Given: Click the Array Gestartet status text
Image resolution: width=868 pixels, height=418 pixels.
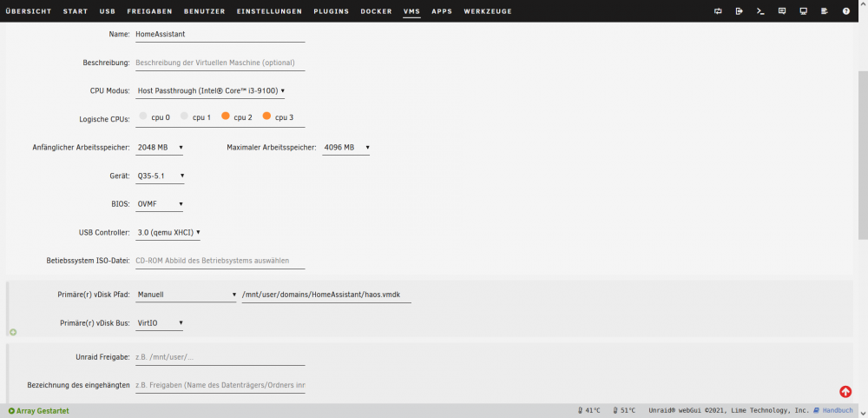Looking at the screenshot, I should 43,411.
